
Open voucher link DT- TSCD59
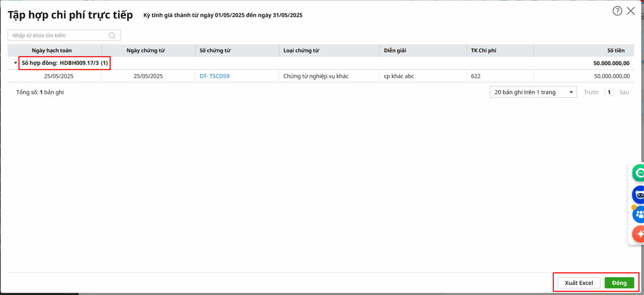click(x=215, y=76)
